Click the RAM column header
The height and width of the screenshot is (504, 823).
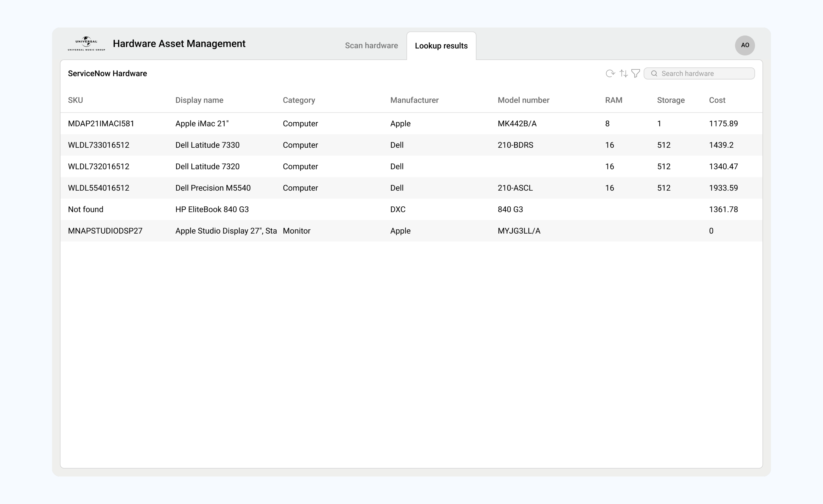[614, 100]
